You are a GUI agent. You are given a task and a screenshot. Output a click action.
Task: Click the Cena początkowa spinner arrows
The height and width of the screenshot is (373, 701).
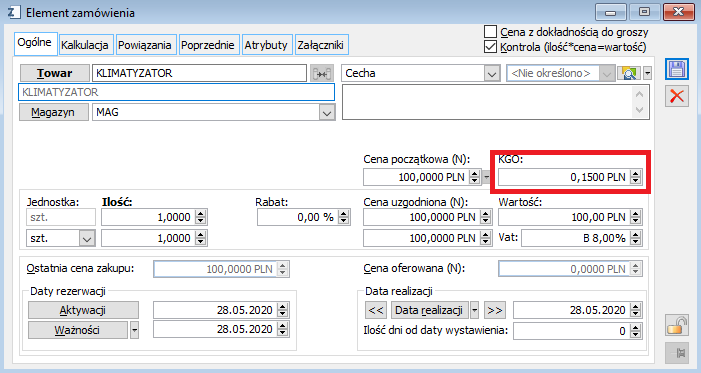(475, 177)
